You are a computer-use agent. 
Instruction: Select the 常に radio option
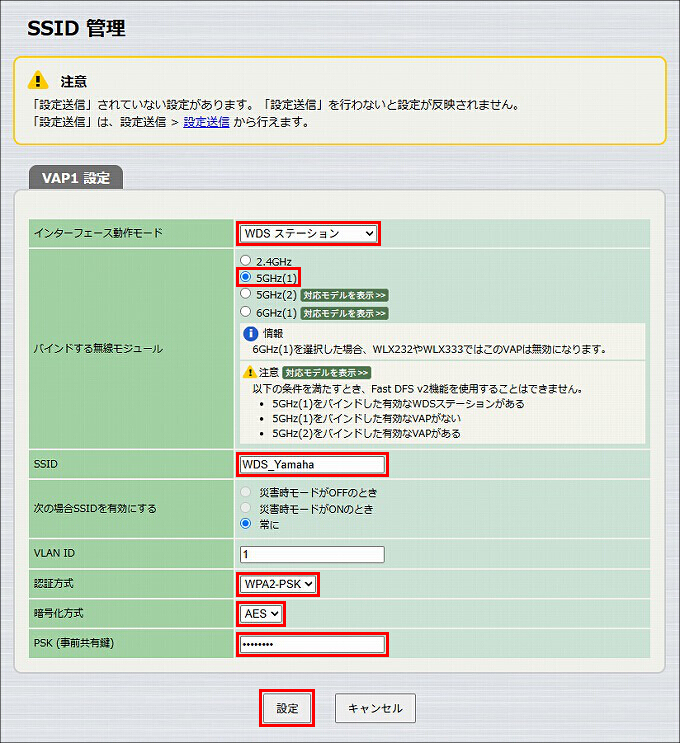tap(245, 524)
